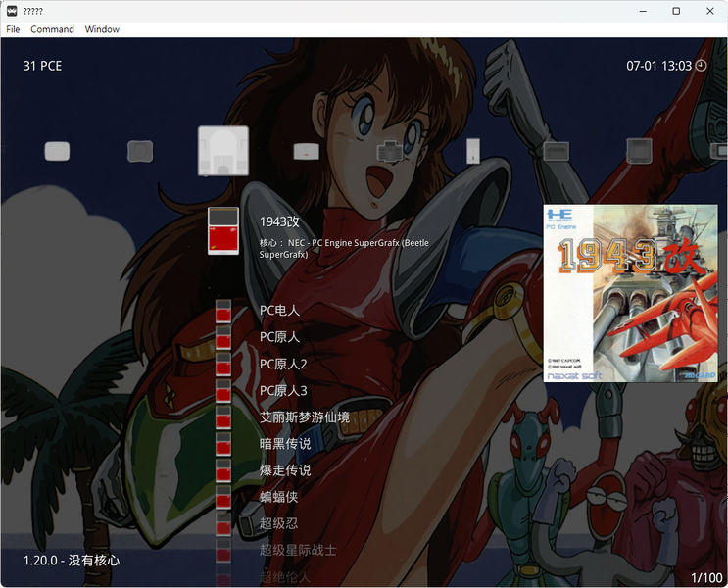The image size is (728, 588).
Task: Open the File menu
Action: point(13,29)
